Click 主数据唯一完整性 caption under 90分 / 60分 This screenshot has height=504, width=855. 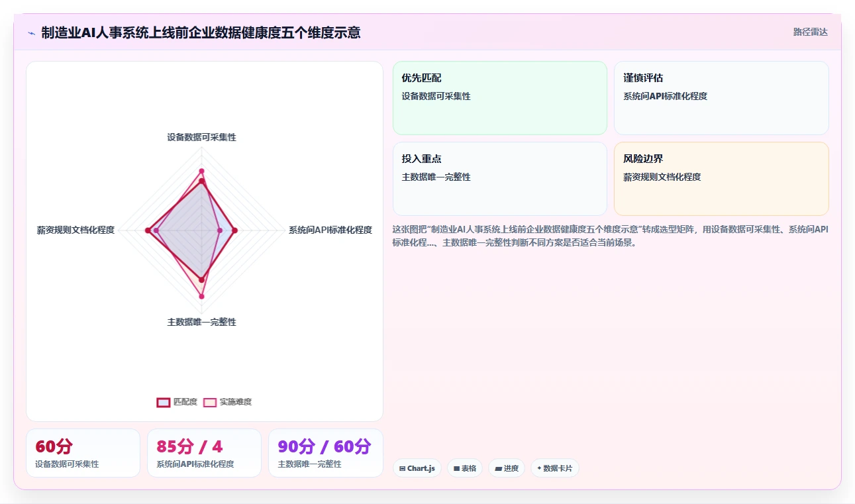(x=309, y=464)
